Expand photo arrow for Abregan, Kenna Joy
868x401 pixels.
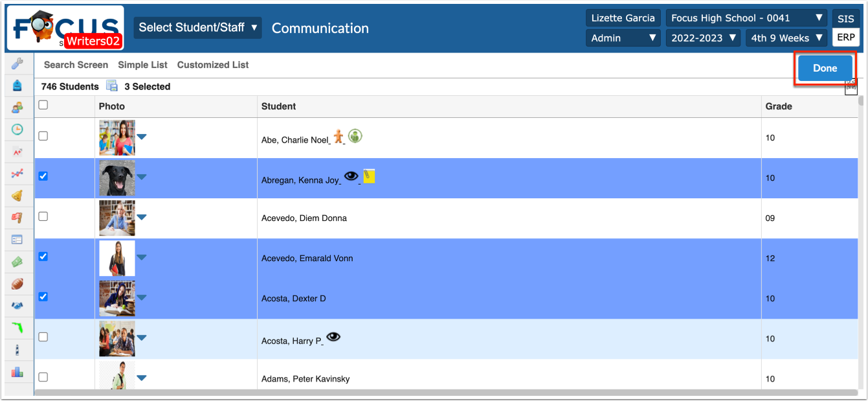(x=142, y=177)
